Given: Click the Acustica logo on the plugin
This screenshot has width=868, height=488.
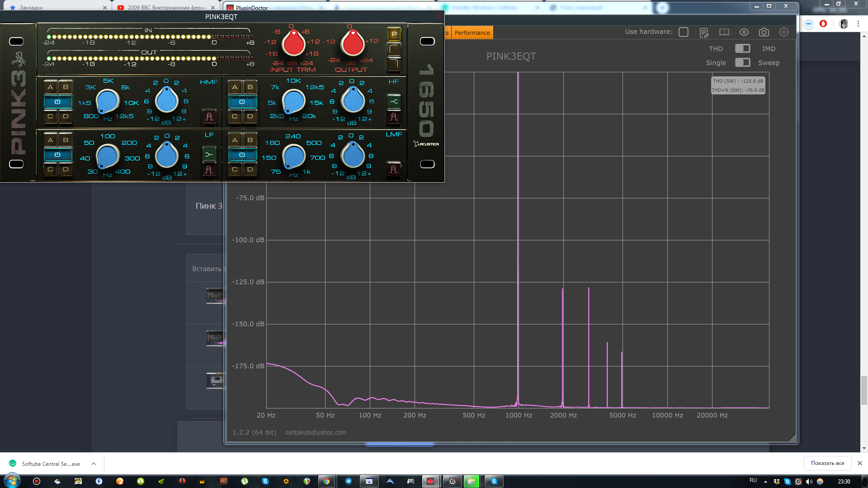Looking at the screenshot, I should pos(426,144).
